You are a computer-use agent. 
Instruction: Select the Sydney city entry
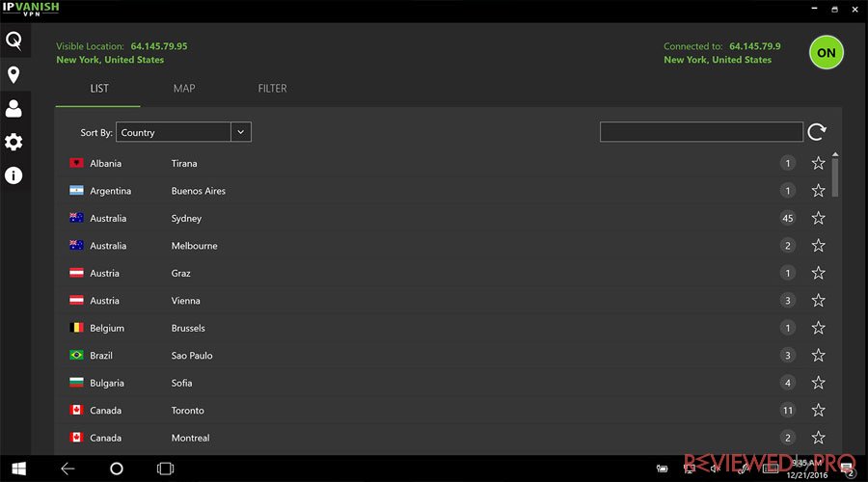tap(186, 219)
